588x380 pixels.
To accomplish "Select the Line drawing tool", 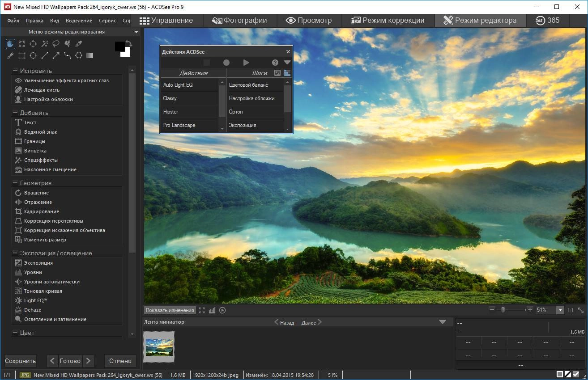I will [x=45, y=55].
